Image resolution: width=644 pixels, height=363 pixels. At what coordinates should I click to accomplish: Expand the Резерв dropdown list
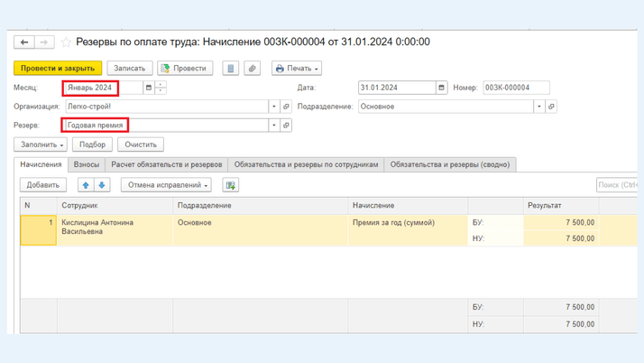click(274, 126)
